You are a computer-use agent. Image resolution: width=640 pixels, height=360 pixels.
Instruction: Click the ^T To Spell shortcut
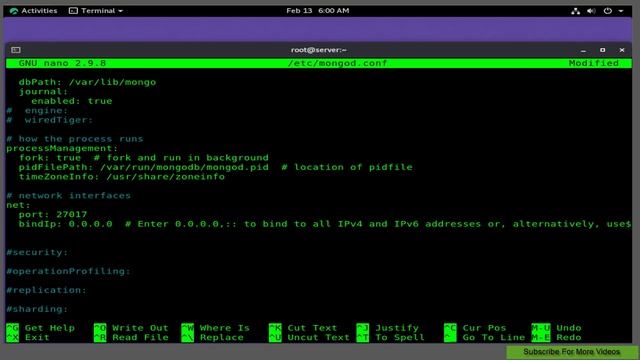390,338
